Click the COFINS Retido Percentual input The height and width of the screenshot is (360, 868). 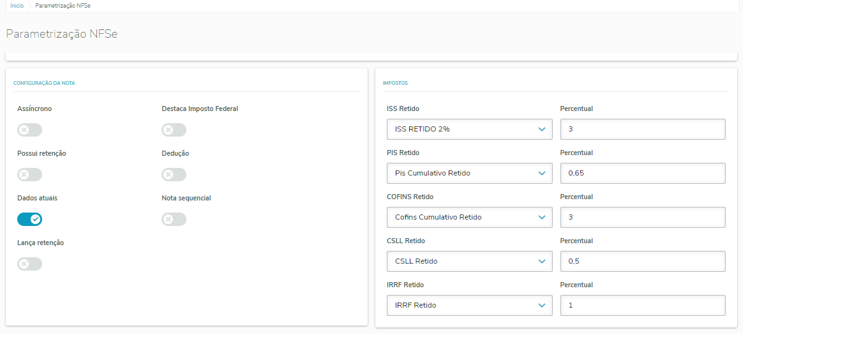tap(643, 217)
